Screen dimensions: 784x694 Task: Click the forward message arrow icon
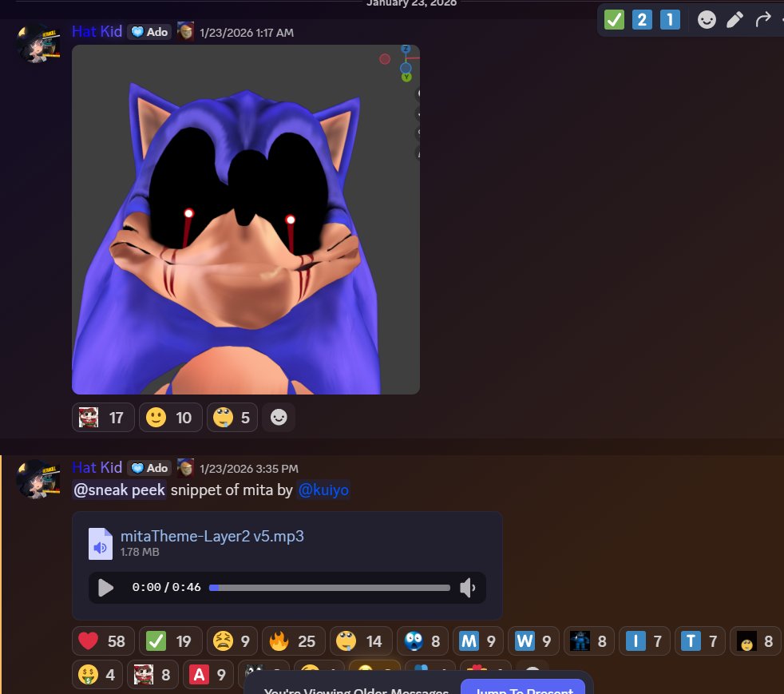[762, 20]
